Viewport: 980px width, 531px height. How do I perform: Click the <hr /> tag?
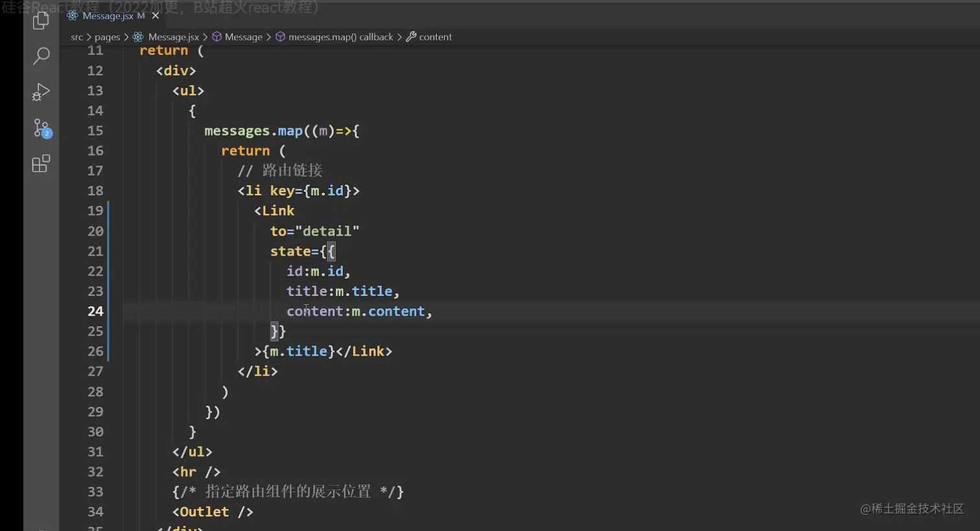point(196,472)
